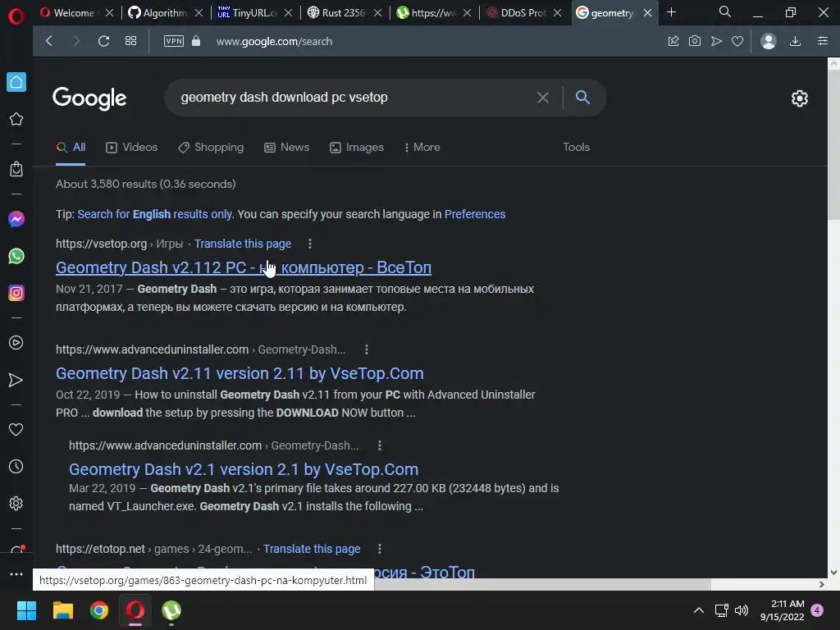The image size is (840, 630).
Task: Open the Opera main menu logo
Action: [x=16, y=16]
